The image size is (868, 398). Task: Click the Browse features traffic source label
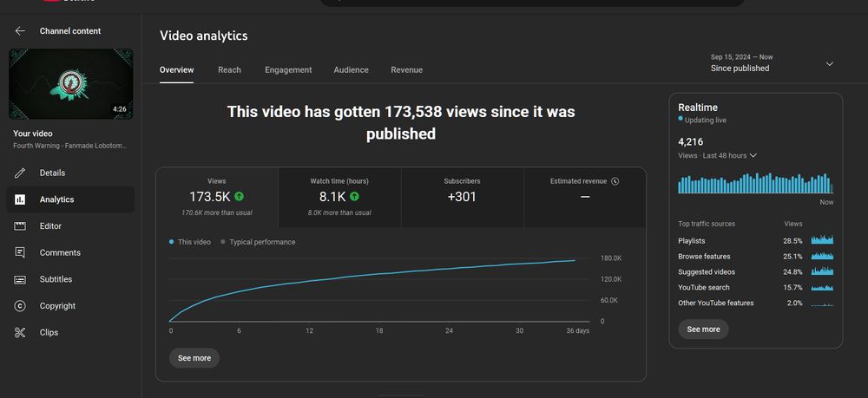(x=704, y=257)
